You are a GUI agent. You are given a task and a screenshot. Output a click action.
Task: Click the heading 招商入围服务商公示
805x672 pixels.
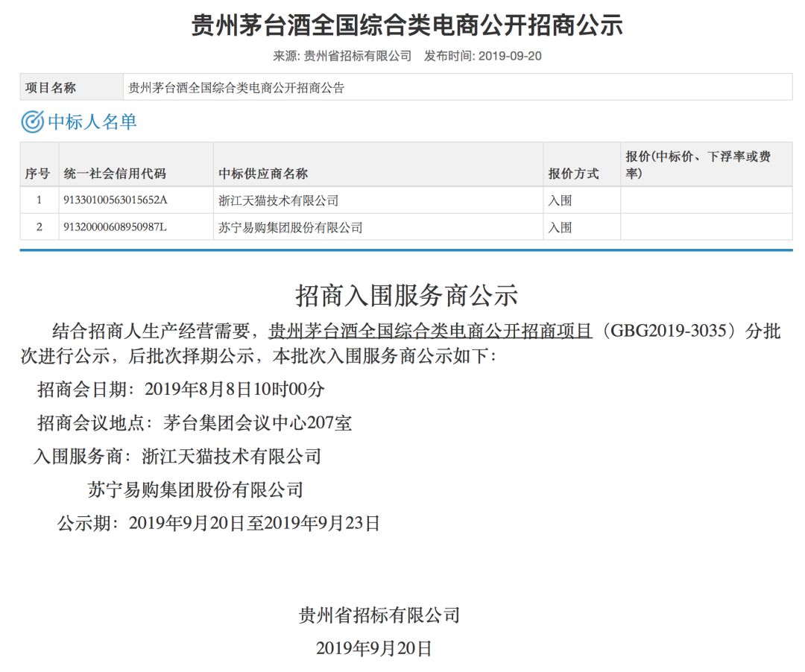(x=407, y=296)
